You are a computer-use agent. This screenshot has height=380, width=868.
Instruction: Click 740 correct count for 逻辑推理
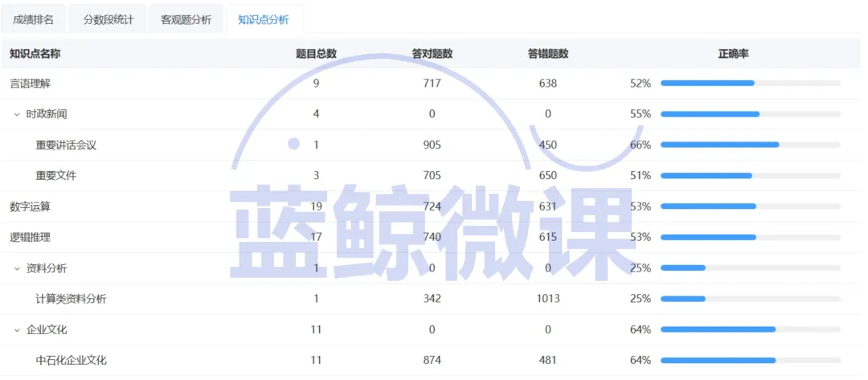coord(432,237)
